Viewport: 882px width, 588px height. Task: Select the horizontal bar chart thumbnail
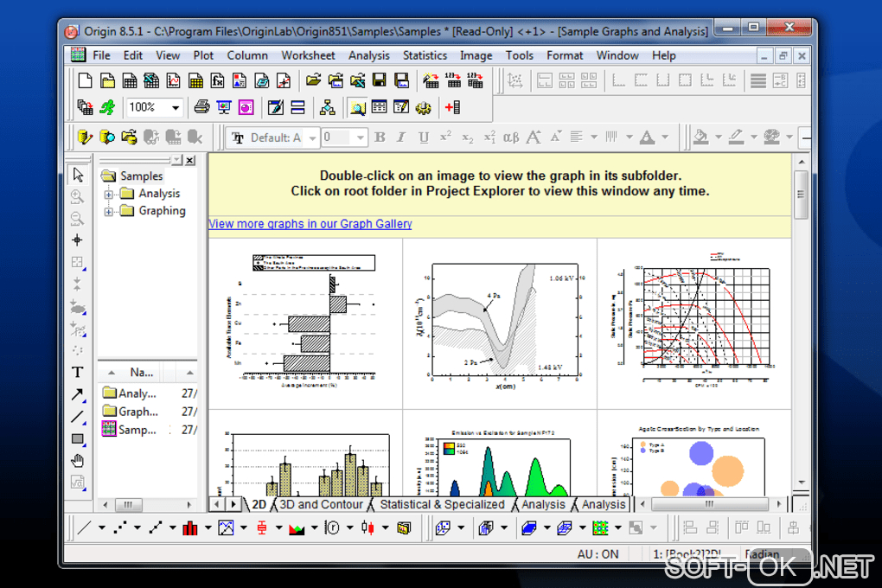click(x=305, y=322)
